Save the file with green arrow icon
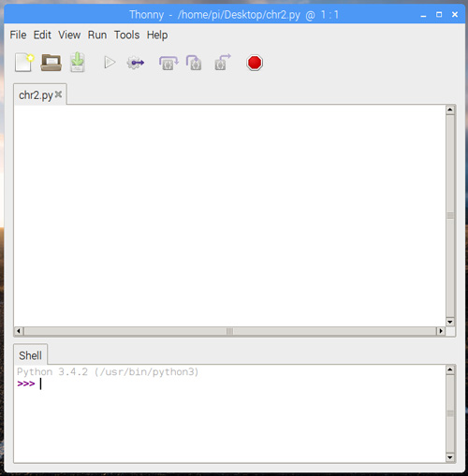The height and width of the screenshot is (476, 468). [78, 63]
